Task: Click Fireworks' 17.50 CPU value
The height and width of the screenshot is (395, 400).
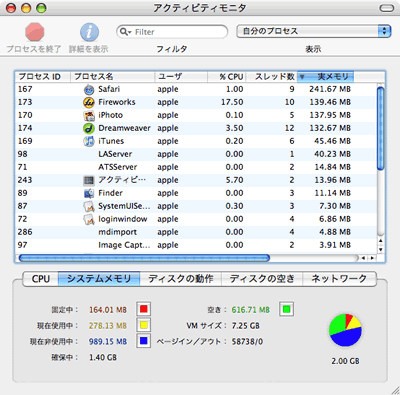Action: [x=232, y=102]
